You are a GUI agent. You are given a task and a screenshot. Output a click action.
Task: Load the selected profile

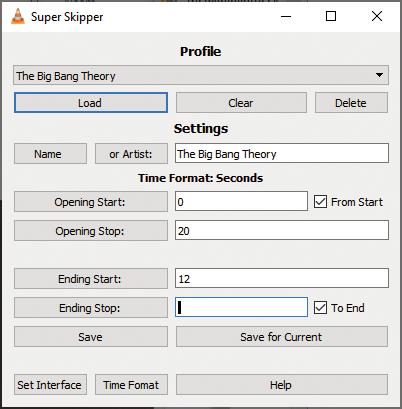pyautogui.click(x=91, y=103)
